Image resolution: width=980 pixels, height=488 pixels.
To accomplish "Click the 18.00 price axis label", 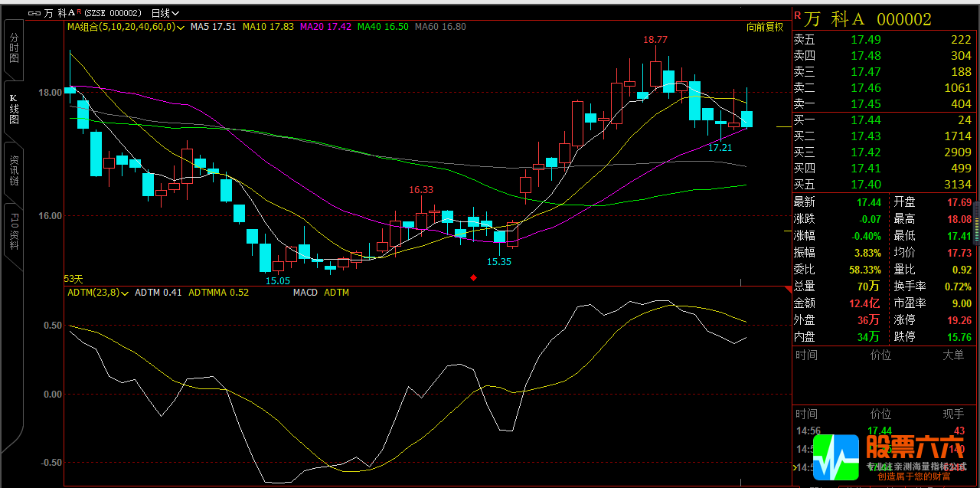I will (51, 93).
